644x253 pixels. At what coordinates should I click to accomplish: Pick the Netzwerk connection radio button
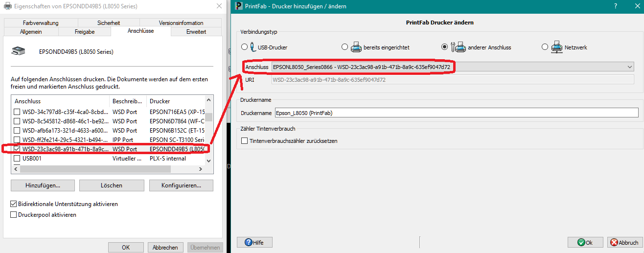545,47
